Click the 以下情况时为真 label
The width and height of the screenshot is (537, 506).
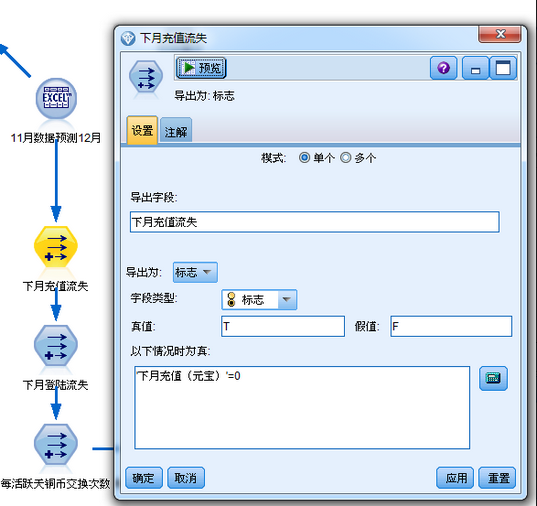170,351
